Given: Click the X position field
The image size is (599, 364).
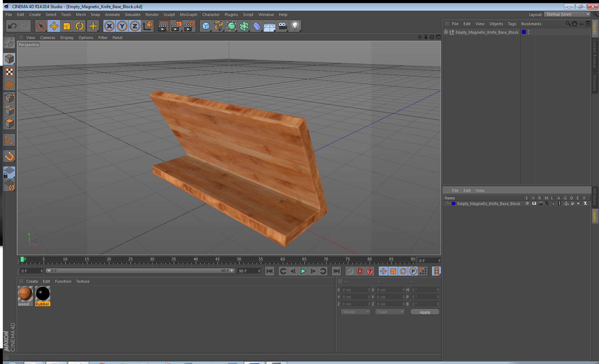Looking at the screenshot, I should (x=356, y=290).
